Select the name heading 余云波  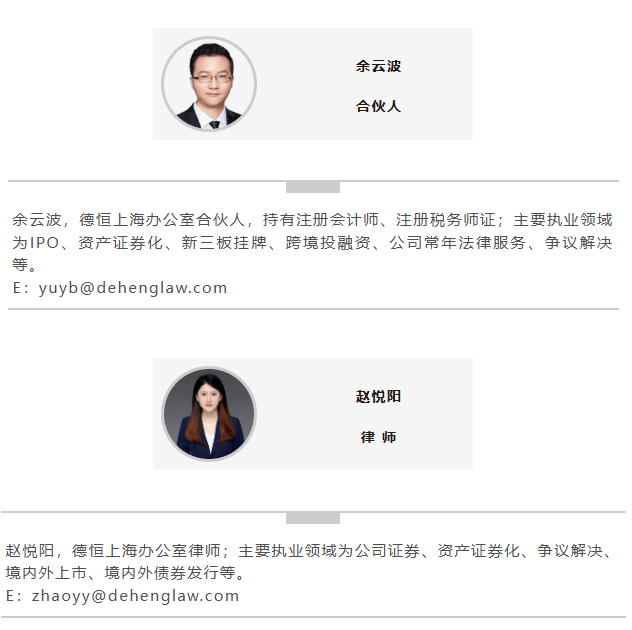coord(378,66)
